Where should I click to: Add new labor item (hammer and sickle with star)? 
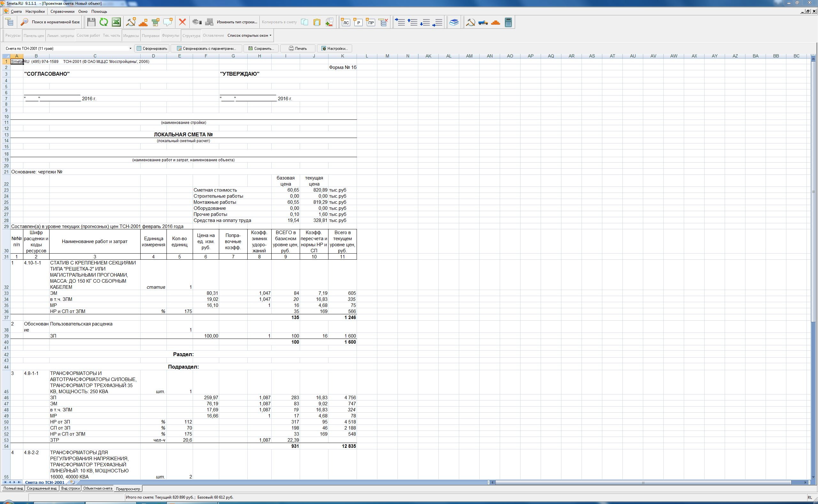[x=131, y=22]
